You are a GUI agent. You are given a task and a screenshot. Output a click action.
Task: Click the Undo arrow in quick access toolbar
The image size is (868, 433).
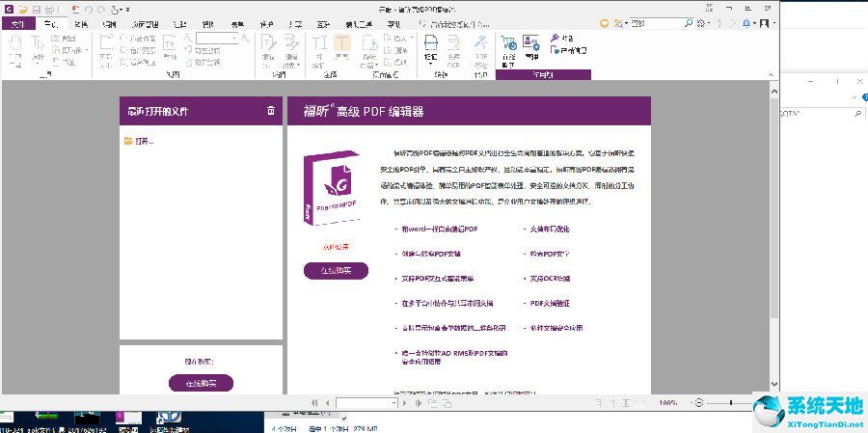[x=89, y=10]
